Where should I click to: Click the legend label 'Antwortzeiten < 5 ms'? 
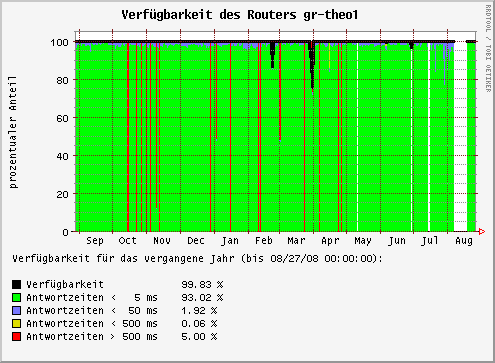(x=92, y=297)
